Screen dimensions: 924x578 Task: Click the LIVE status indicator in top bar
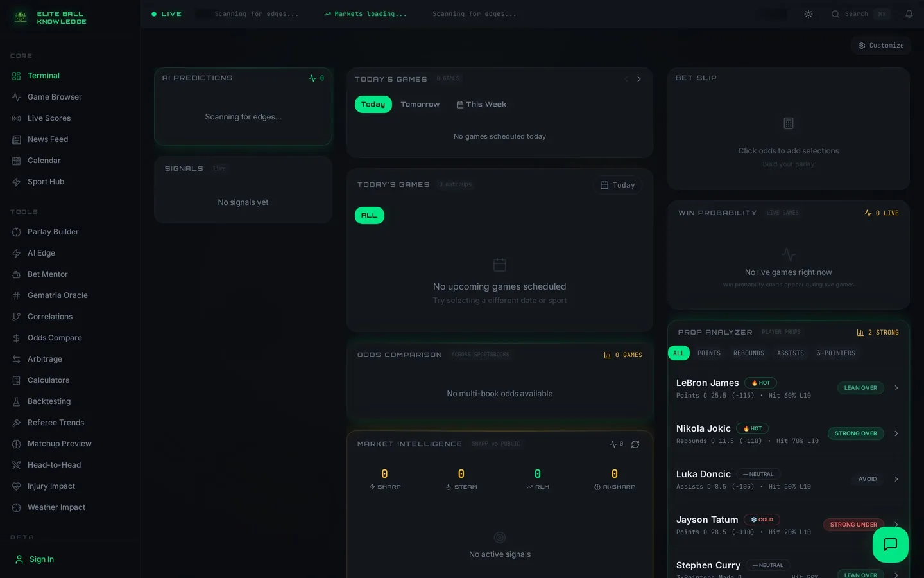point(167,14)
